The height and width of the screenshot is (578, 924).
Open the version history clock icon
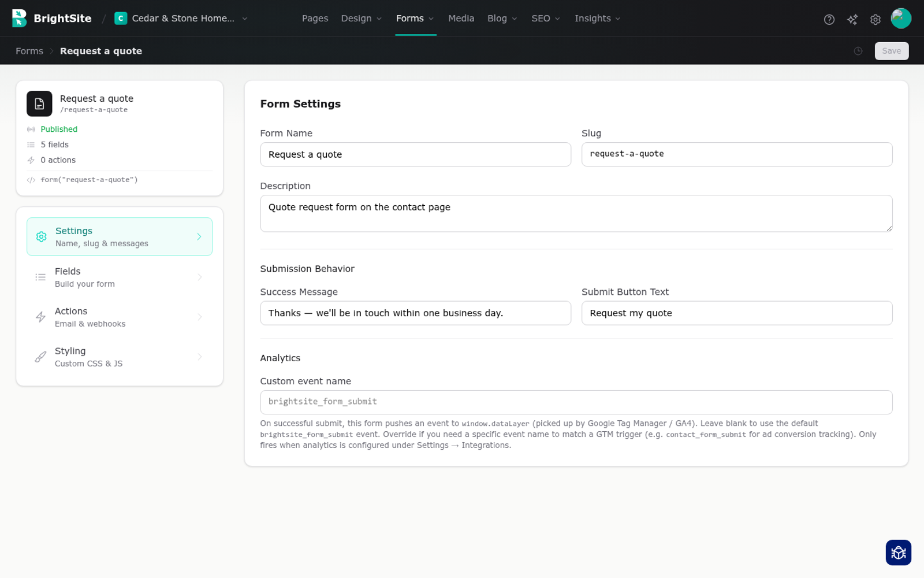point(858,51)
